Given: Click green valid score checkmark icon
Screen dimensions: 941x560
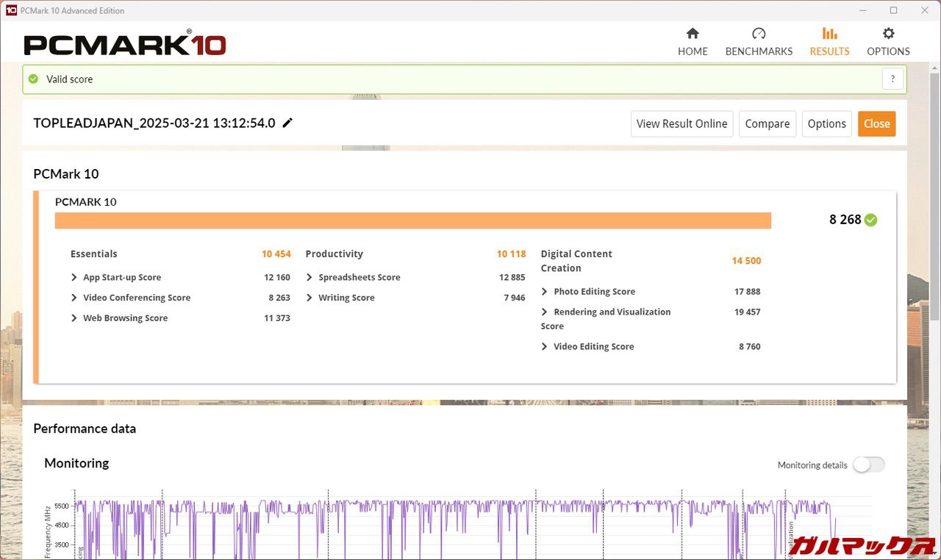Looking at the screenshot, I should pyautogui.click(x=32, y=79).
